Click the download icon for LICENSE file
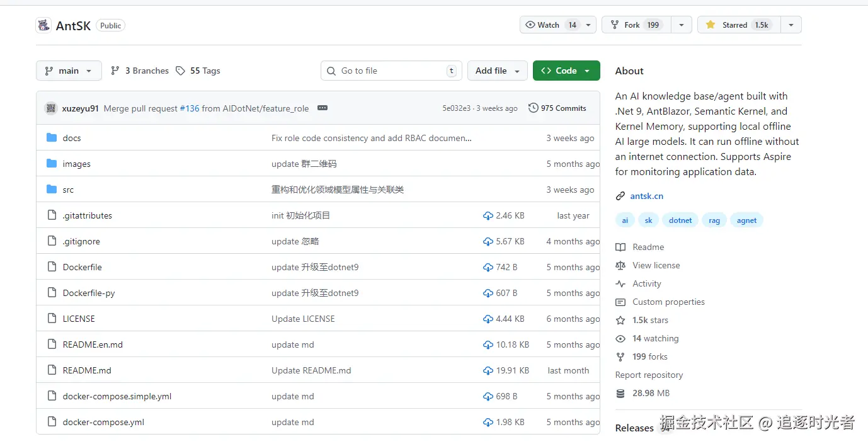Image resolution: width=868 pixels, height=444 pixels. (488, 319)
